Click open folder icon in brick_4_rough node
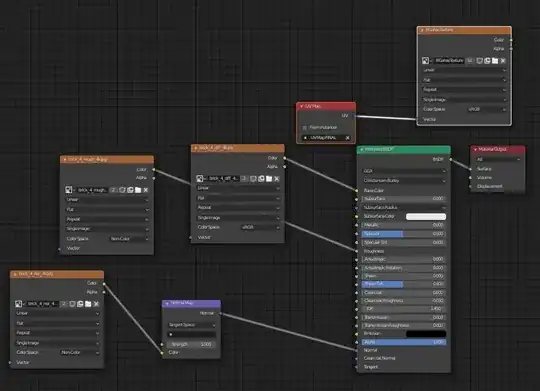 [138, 190]
